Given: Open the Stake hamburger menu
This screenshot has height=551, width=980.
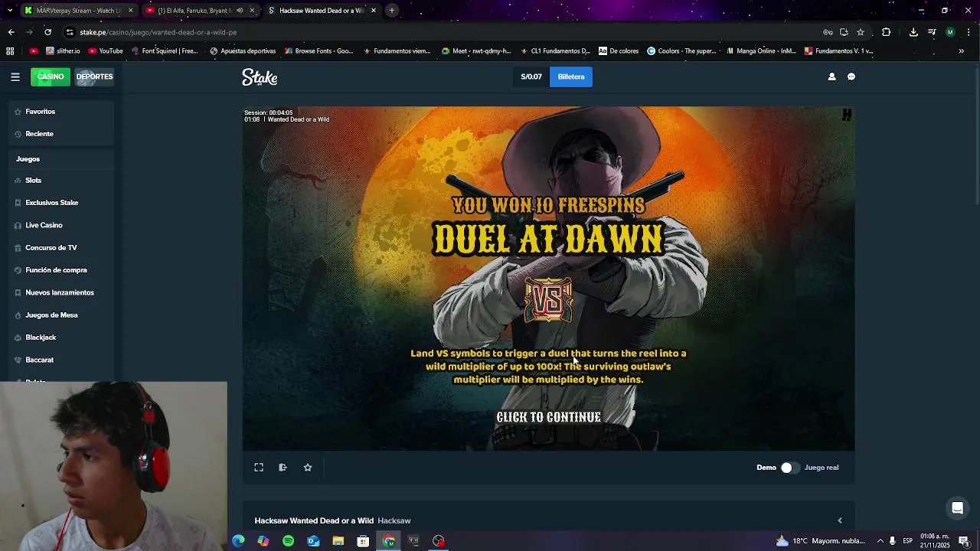Looking at the screenshot, I should coord(15,77).
